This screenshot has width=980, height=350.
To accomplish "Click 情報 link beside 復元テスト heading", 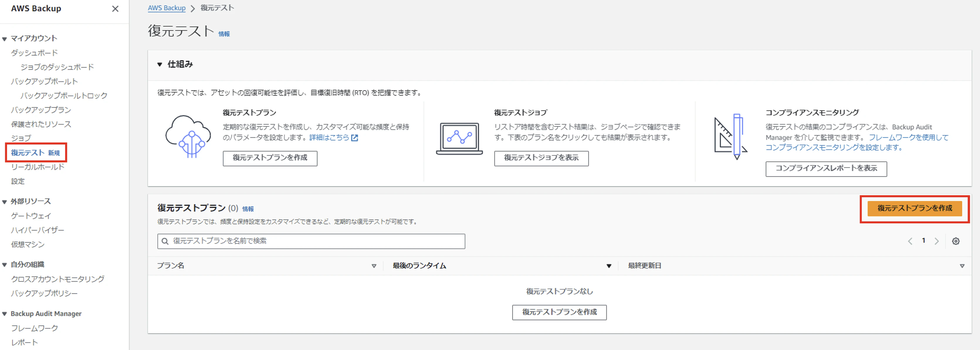I will 224,34.
